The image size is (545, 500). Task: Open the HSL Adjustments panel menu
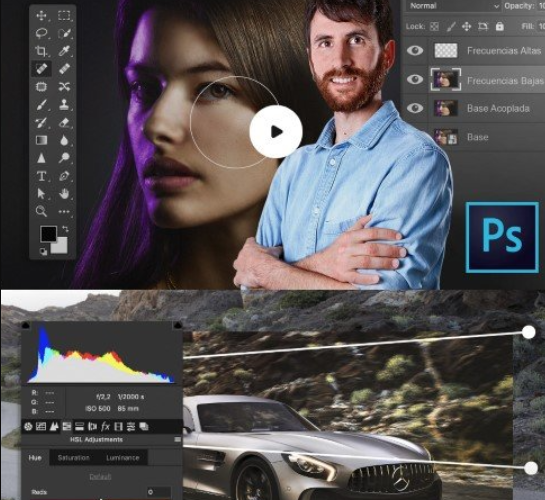(178, 440)
